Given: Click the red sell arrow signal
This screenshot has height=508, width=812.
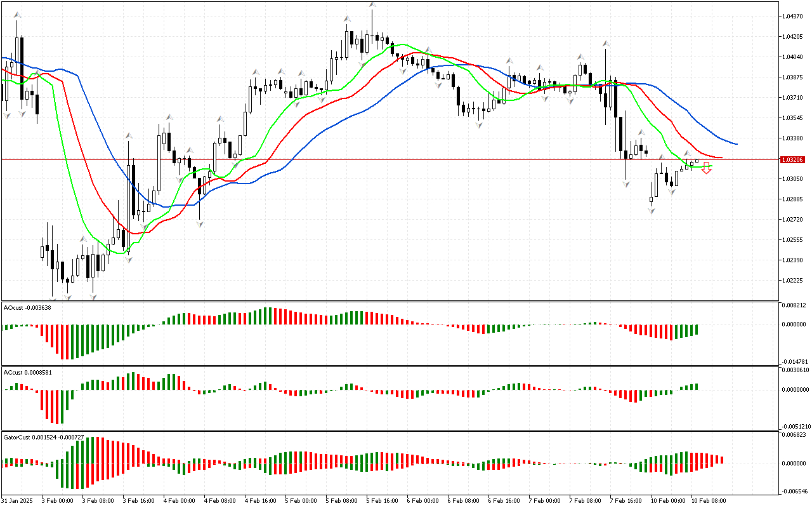Looking at the screenshot, I should coord(706,168).
